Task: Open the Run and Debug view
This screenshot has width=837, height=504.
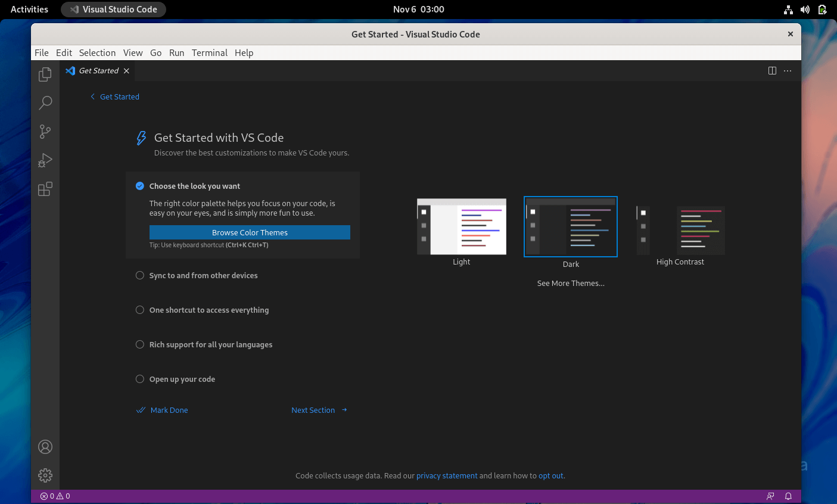Action: (45, 160)
